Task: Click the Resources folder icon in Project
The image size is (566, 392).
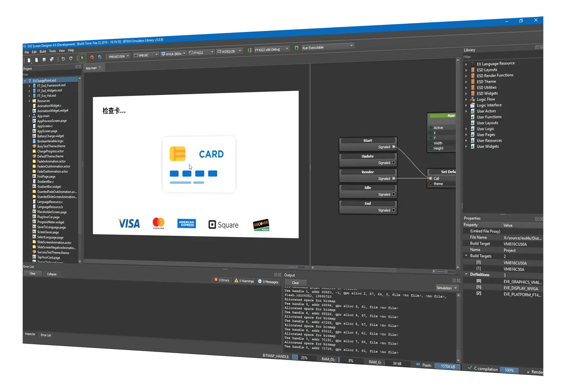Action: pyautogui.click(x=34, y=101)
